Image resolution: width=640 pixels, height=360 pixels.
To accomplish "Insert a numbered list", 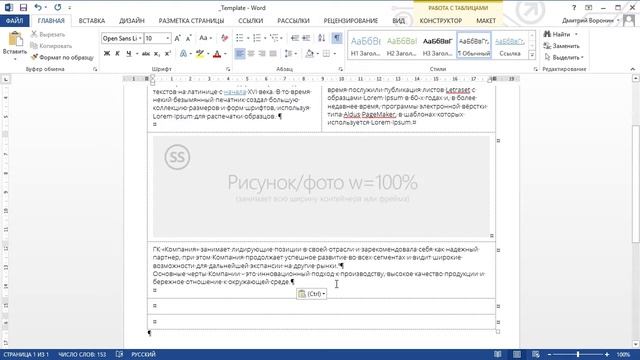I will (x=257, y=38).
